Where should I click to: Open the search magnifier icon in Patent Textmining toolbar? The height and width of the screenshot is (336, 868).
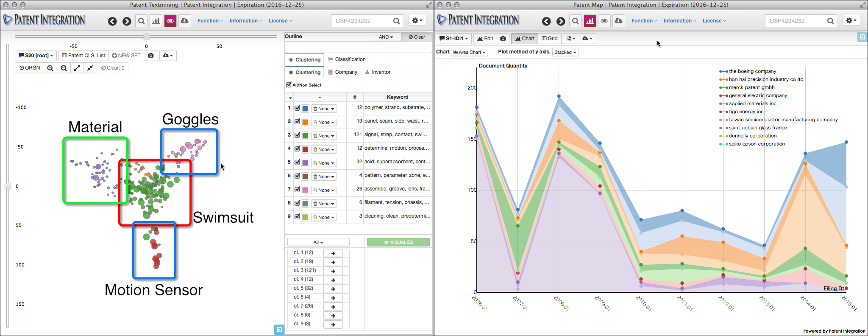pos(142,21)
